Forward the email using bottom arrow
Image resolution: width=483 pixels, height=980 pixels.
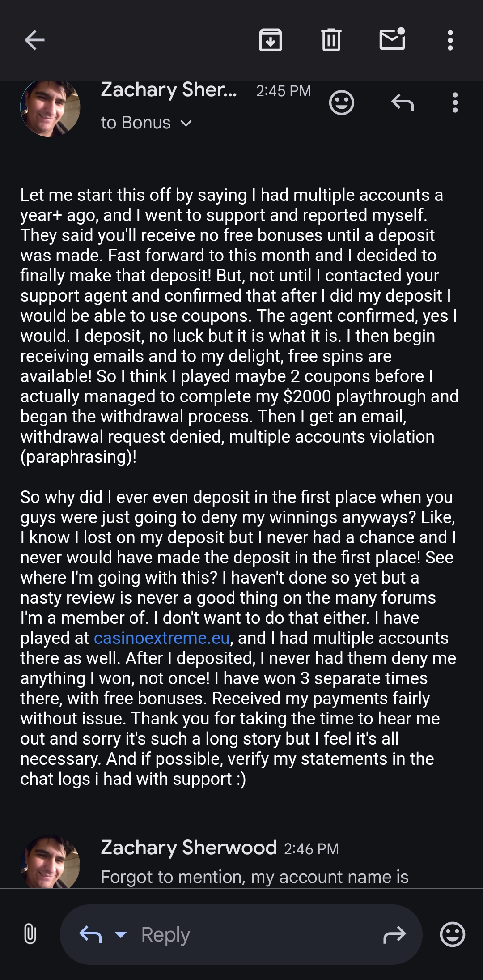click(x=394, y=934)
